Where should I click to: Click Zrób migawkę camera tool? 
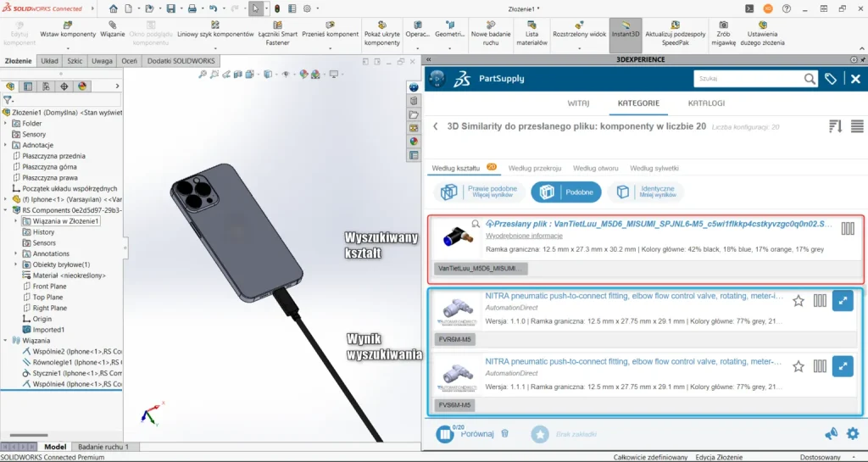tap(724, 33)
